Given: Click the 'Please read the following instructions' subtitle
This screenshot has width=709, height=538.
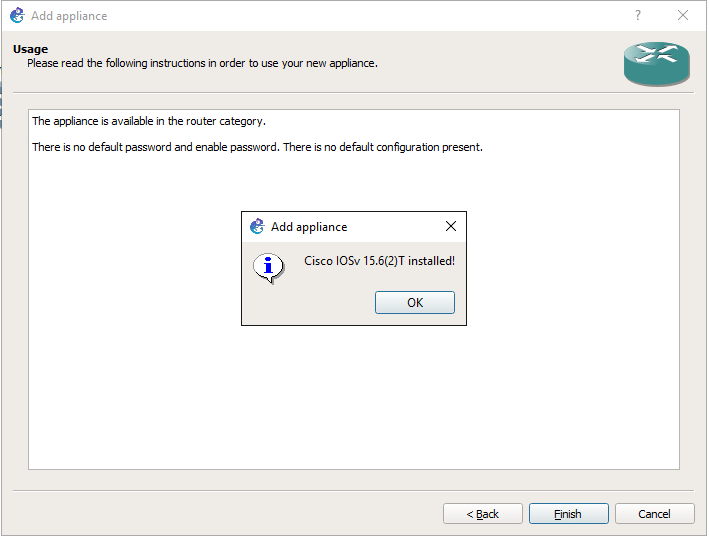Looking at the screenshot, I should point(202,63).
